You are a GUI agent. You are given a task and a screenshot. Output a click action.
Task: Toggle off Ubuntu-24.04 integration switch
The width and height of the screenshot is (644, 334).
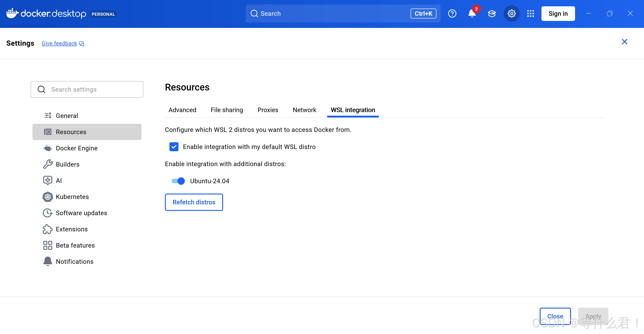(178, 181)
